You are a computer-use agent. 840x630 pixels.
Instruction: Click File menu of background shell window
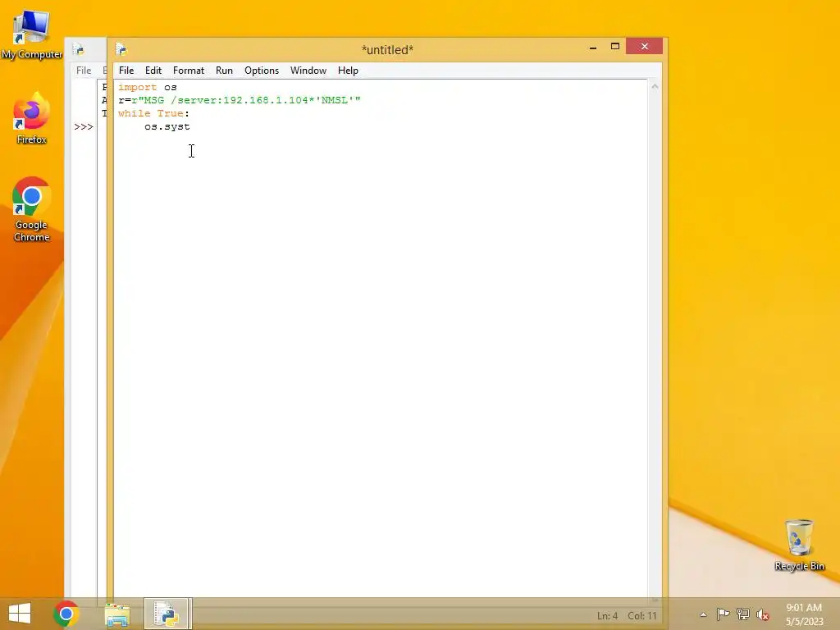coord(84,71)
